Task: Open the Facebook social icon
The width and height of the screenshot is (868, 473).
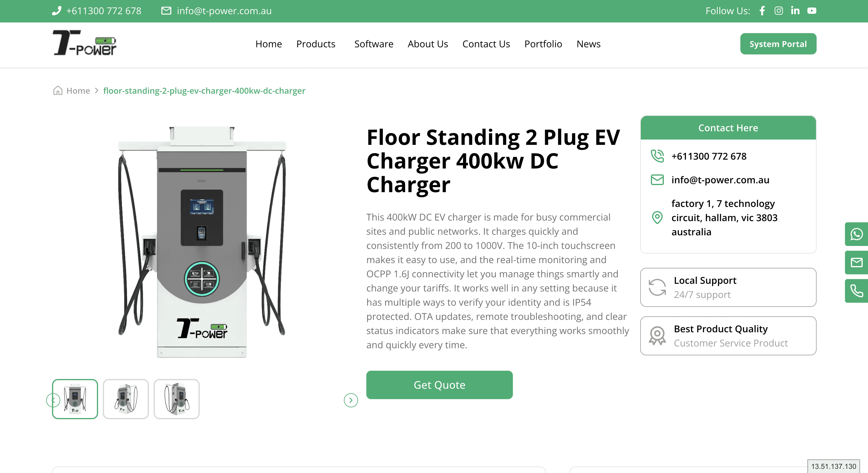Action: click(x=762, y=11)
